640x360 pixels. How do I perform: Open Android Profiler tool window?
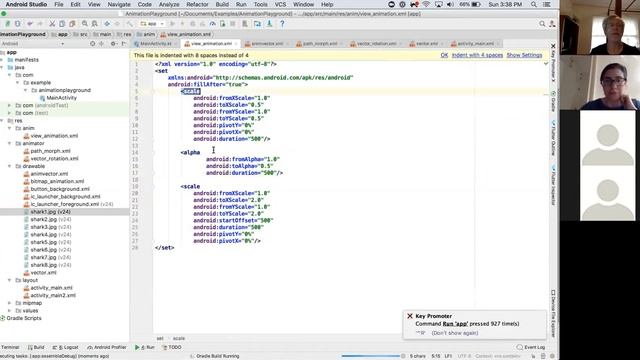pos(107,347)
